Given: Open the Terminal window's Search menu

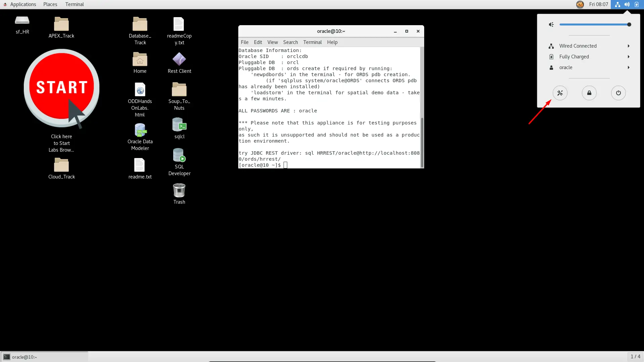Looking at the screenshot, I should point(290,42).
